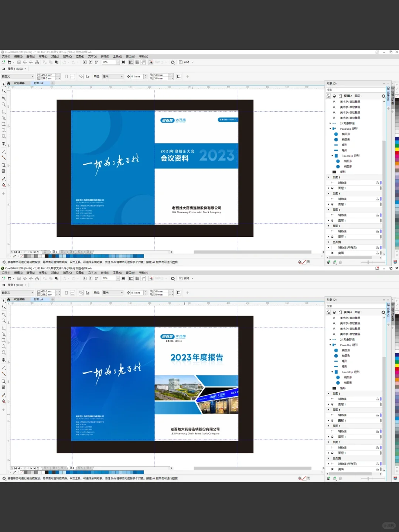Select Eyedropper tool in 页面 2 window toolbox

pyautogui.click(x=4, y=179)
